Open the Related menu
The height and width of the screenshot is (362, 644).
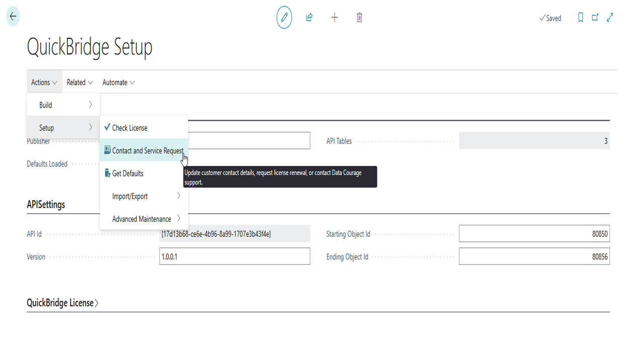tap(80, 82)
